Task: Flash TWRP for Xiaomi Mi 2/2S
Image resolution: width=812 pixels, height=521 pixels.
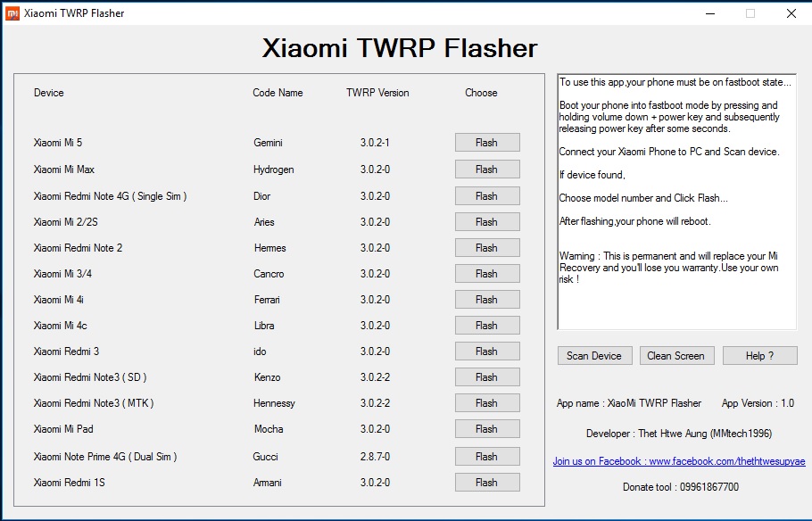Action: point(487,222)
